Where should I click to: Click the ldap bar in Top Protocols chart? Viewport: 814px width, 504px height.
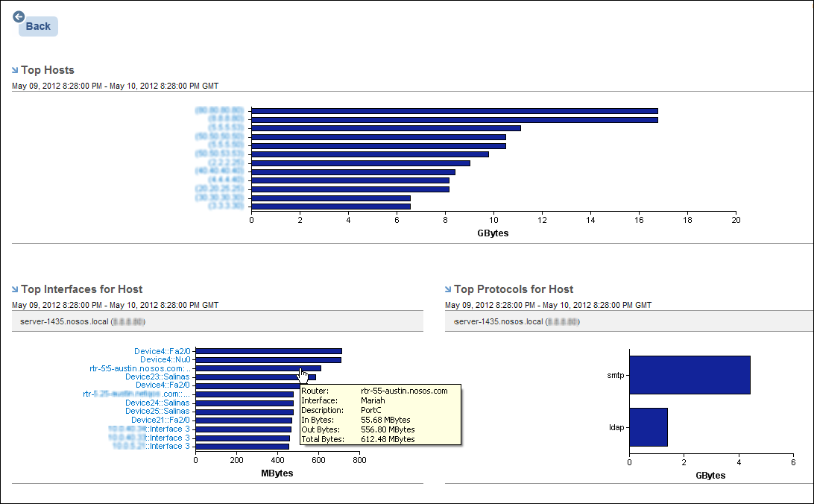(x=649, y=426)
